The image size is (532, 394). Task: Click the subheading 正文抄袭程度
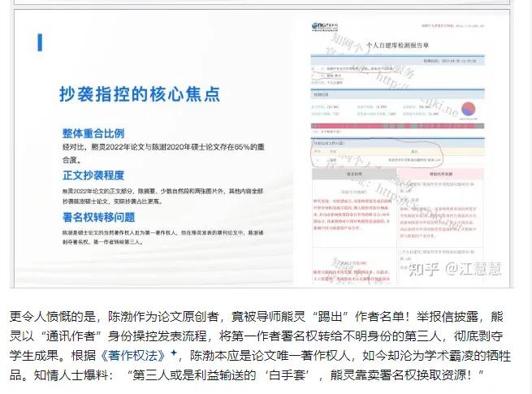pos(93,175)
